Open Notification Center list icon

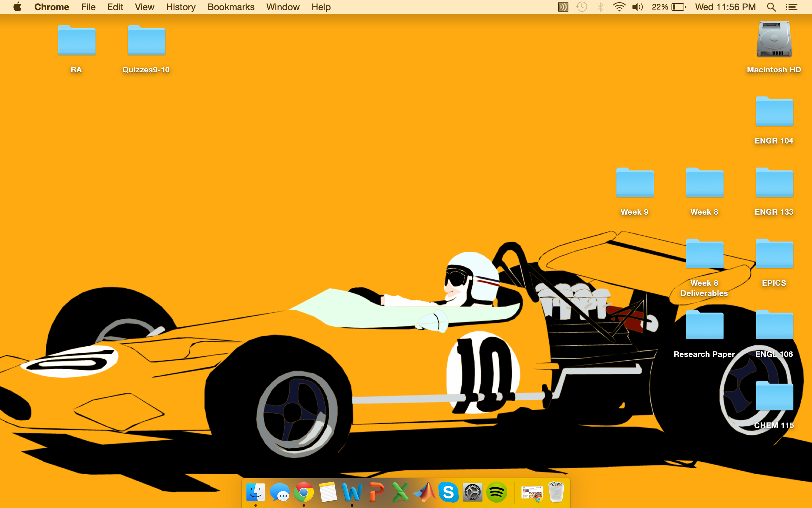(791, 7)
